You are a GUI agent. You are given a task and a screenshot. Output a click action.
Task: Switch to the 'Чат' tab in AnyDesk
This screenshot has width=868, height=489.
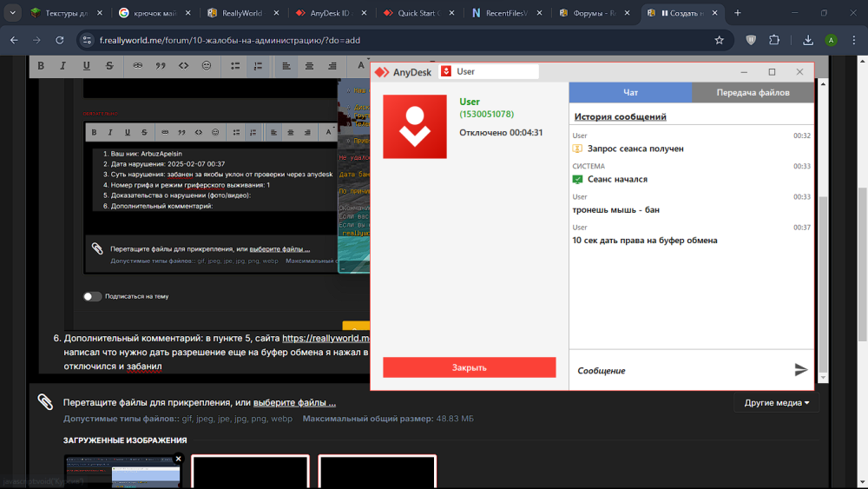click(x=630, y=92)
